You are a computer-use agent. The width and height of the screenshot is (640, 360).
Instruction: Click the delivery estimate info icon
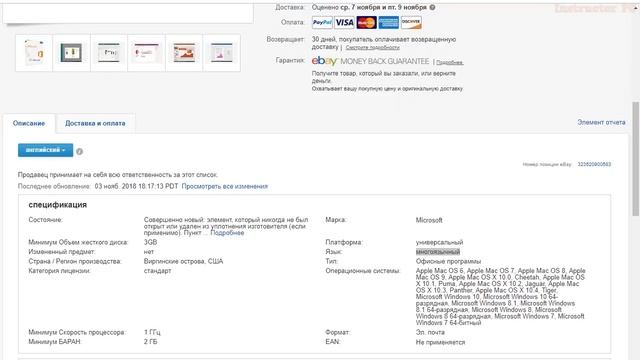(432, 7)
